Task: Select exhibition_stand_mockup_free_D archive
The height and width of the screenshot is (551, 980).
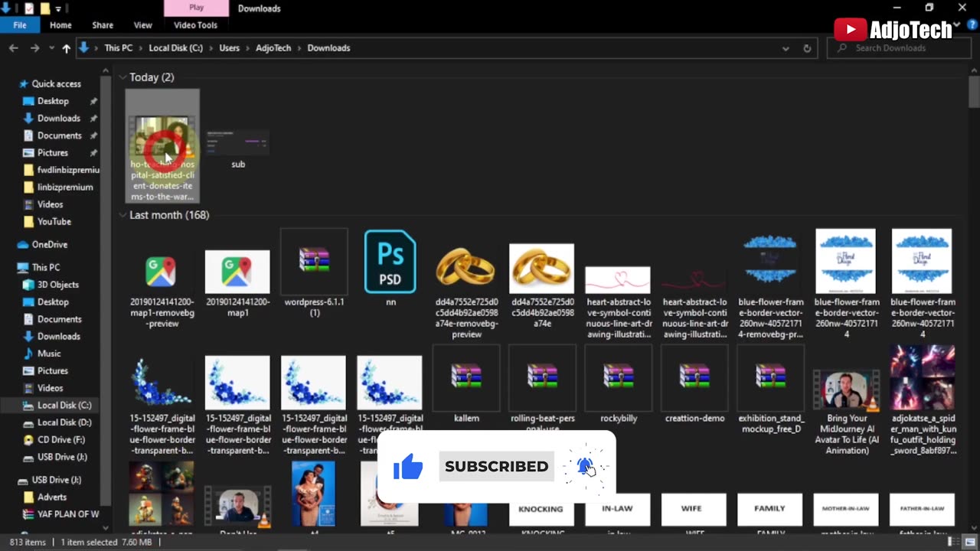Action: [x=771, y=389]
